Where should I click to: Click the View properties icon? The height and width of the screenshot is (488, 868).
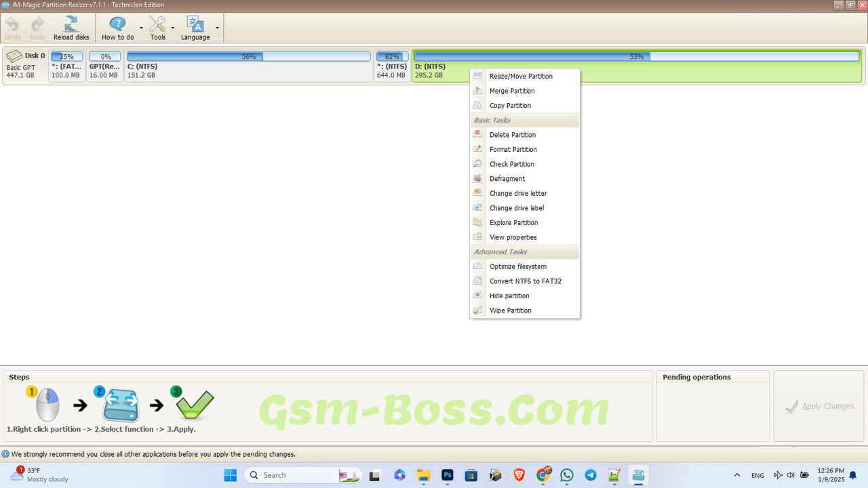point(477,237)
